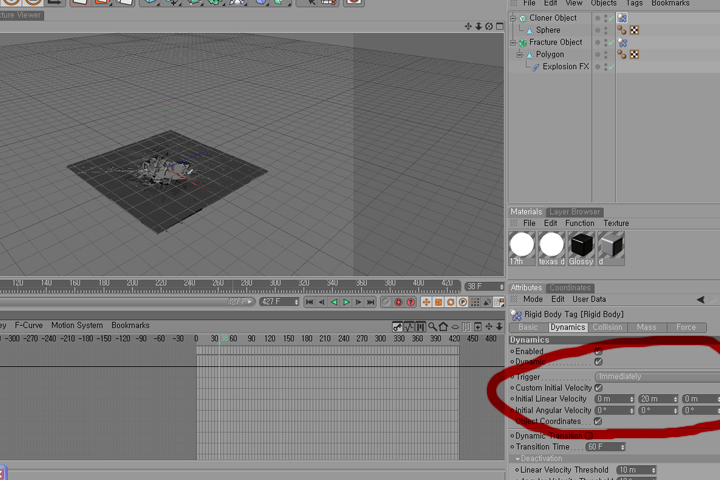
Task: Toggle rotation keyframe recording icon
Action: (450, 302)
